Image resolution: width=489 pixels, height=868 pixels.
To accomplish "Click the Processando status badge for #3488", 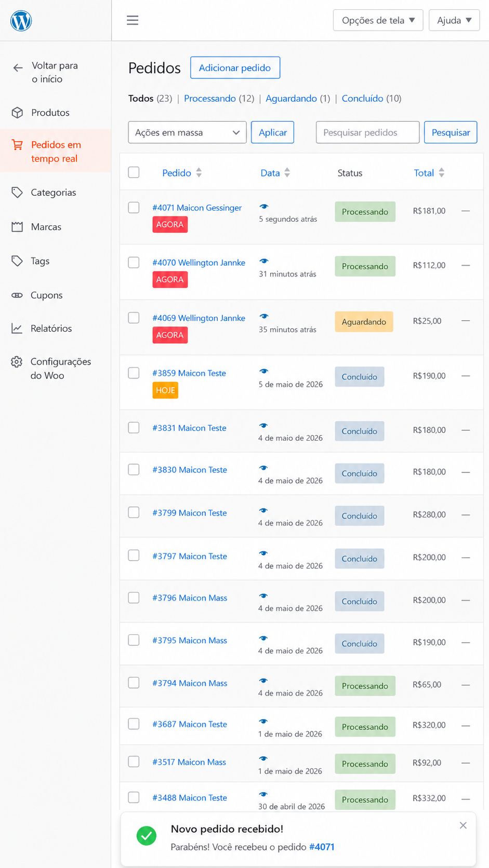I will point(365,799).
